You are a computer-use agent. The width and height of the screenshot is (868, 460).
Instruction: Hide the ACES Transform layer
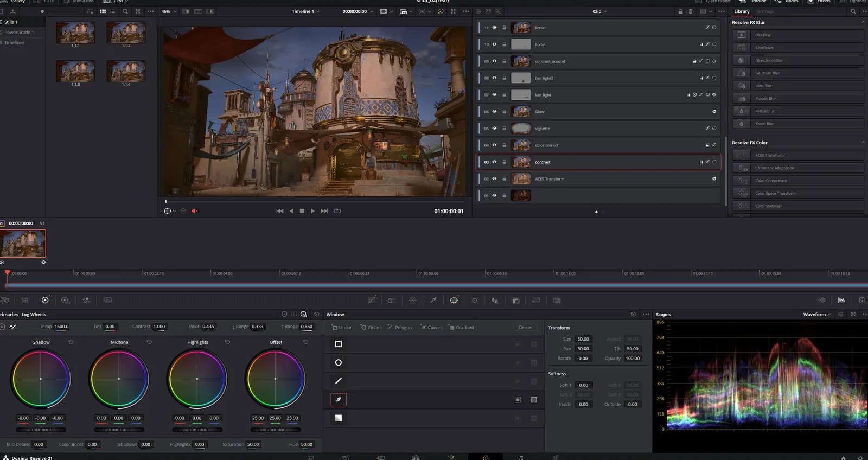(494, 179)
